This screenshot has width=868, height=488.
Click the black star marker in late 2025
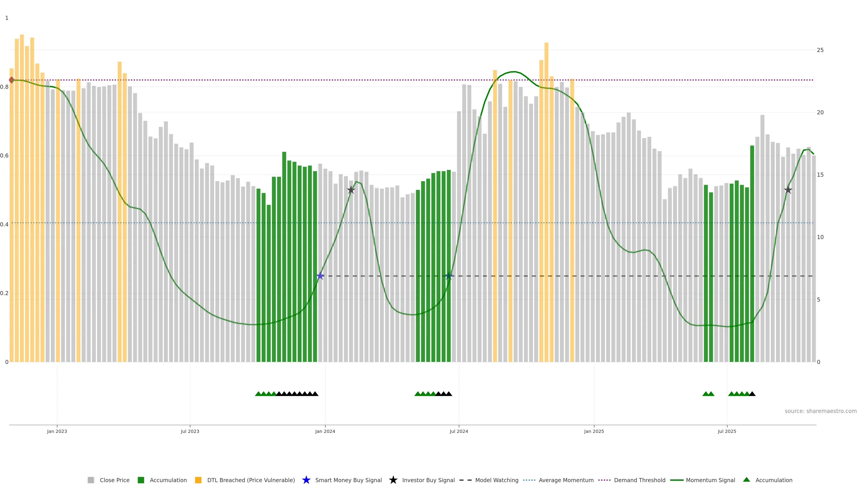click(x=788, y=190)
